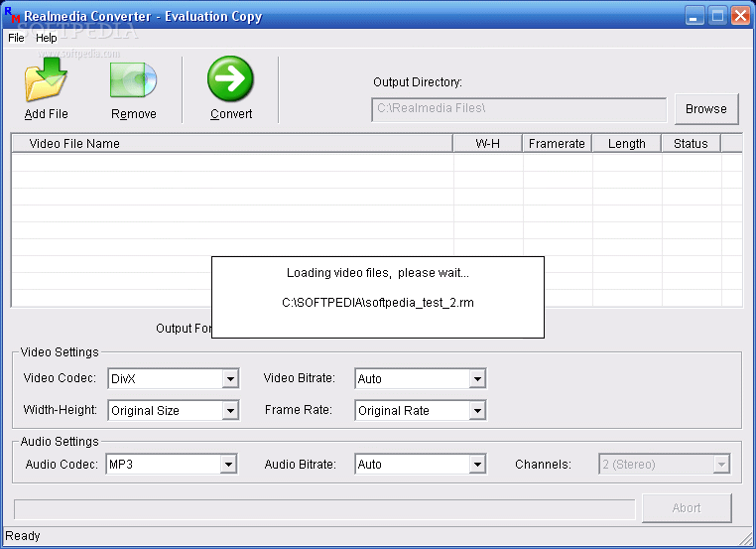Click the Status column header

(691, 144)
